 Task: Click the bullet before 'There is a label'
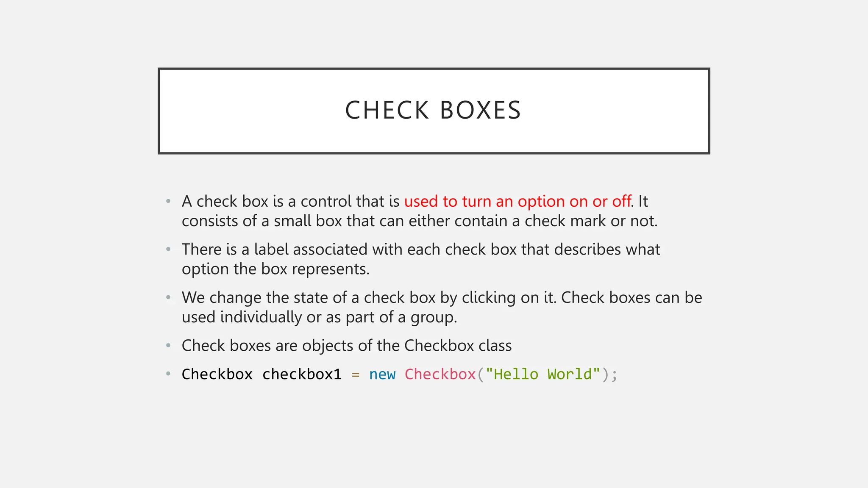coord(168,249)
